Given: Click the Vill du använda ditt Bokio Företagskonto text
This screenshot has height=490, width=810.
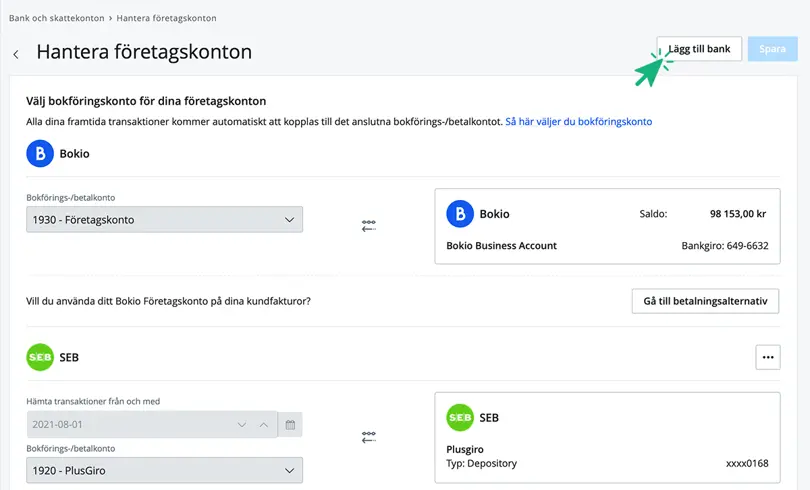Looking at the screenshot, I should pyautogui.click(x=168, y=301).
